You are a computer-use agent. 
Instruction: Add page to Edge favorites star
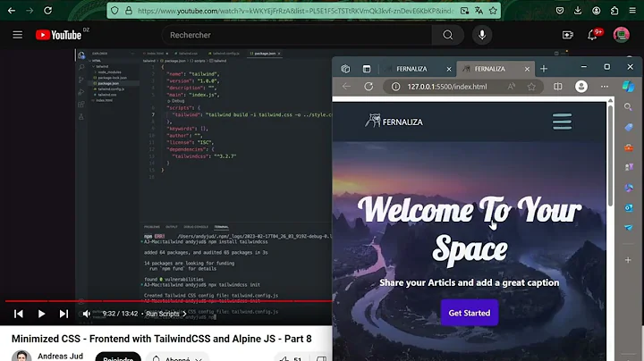[531, 87]
